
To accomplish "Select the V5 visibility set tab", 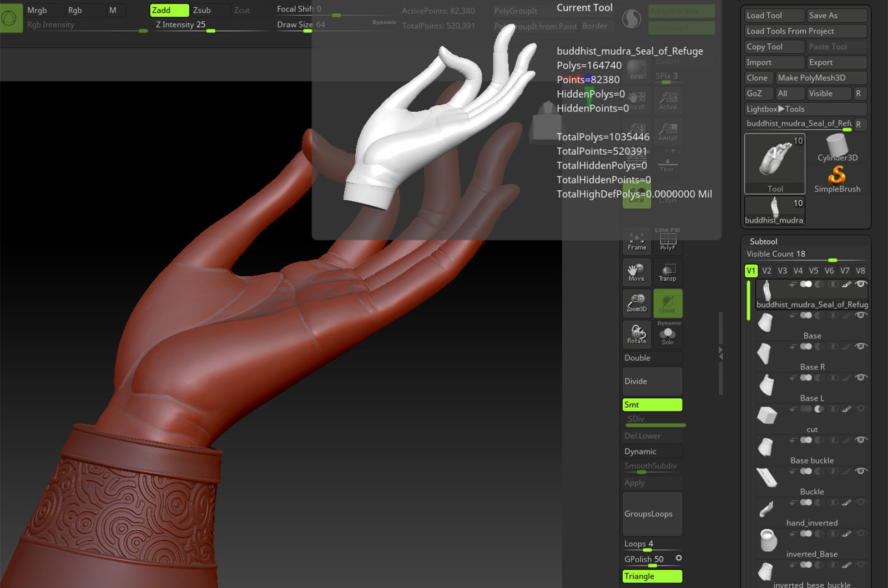I will pos(813,271).
